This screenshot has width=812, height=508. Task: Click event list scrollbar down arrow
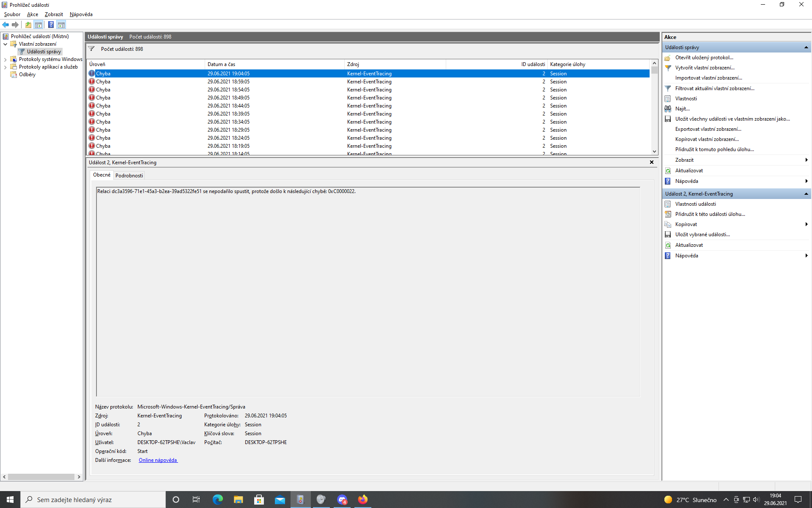click(x=654, y=152)
